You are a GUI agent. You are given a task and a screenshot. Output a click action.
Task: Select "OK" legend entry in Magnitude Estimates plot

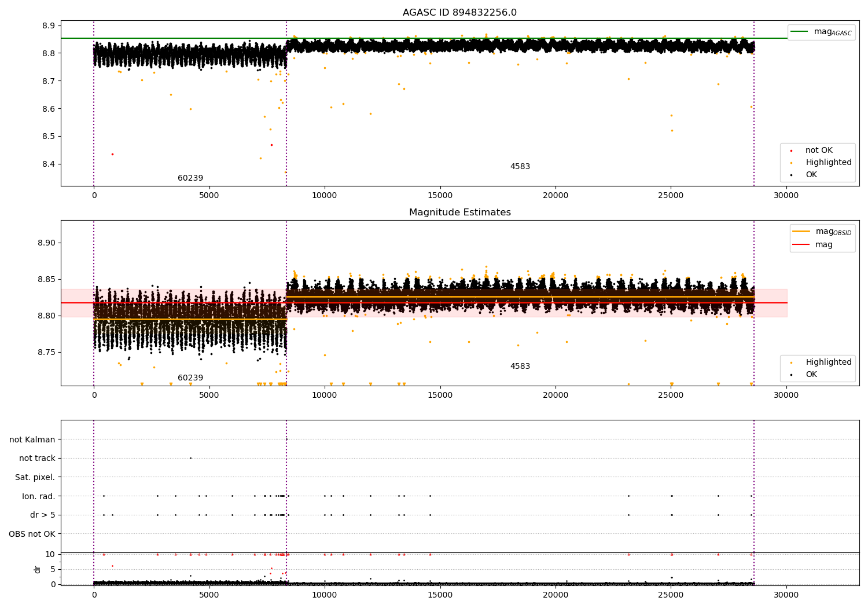click(811, 375)
